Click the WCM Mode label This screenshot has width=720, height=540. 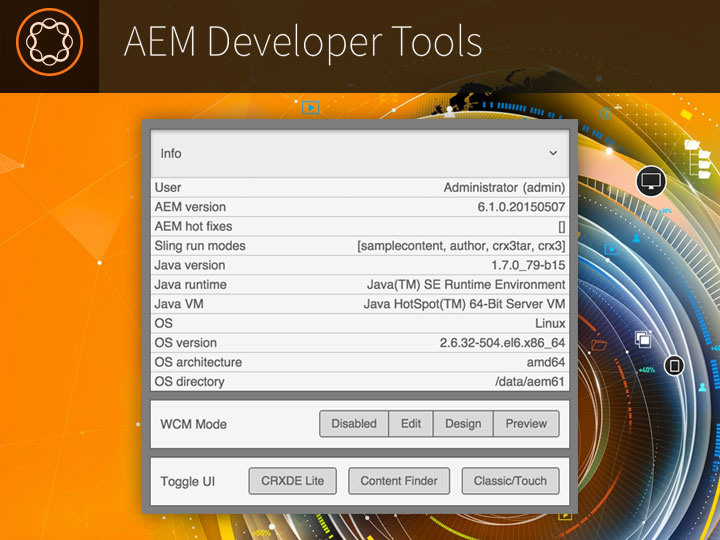(193, 424)
